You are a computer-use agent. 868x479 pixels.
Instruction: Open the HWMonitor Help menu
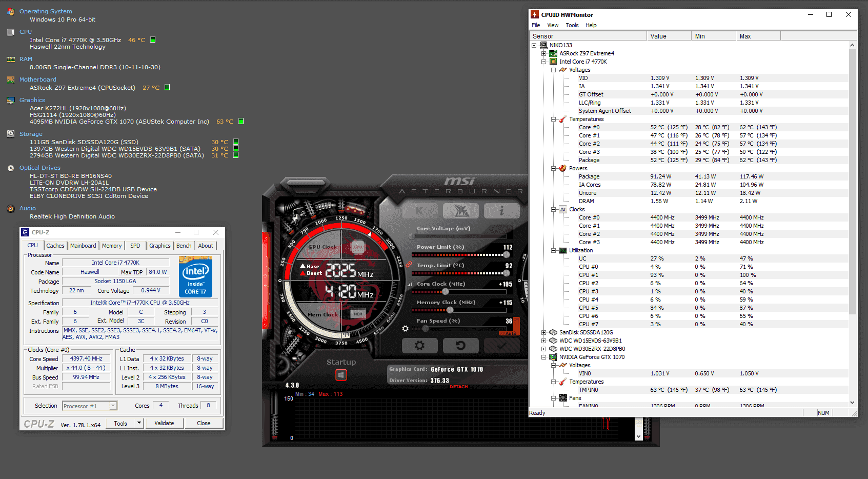point(591,25)
